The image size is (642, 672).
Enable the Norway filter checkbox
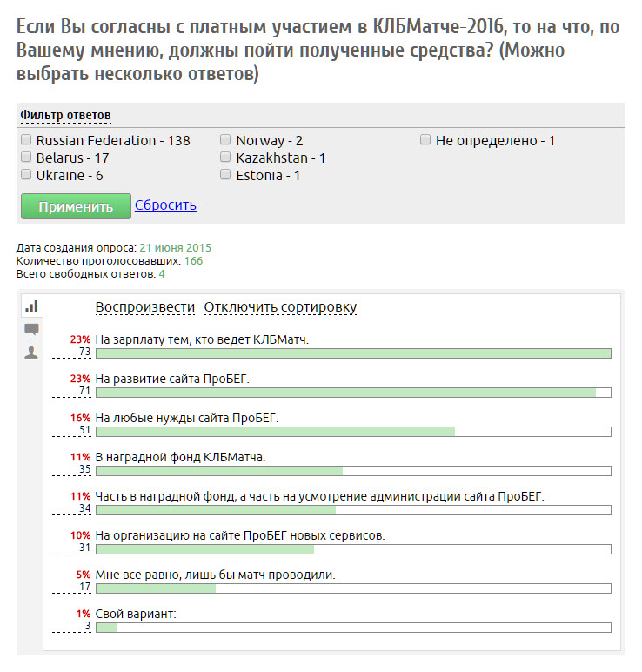coord(225,140)
